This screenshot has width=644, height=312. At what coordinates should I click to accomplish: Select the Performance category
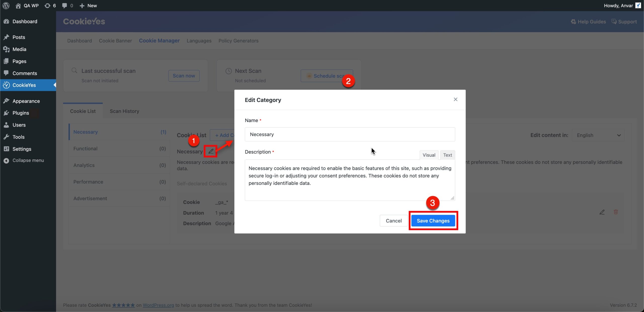[119, 182]
